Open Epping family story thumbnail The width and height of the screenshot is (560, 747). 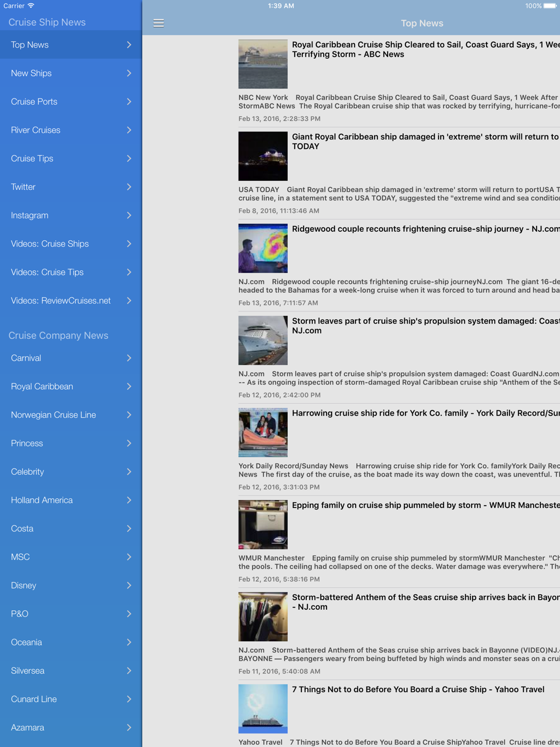click(263, 525)
